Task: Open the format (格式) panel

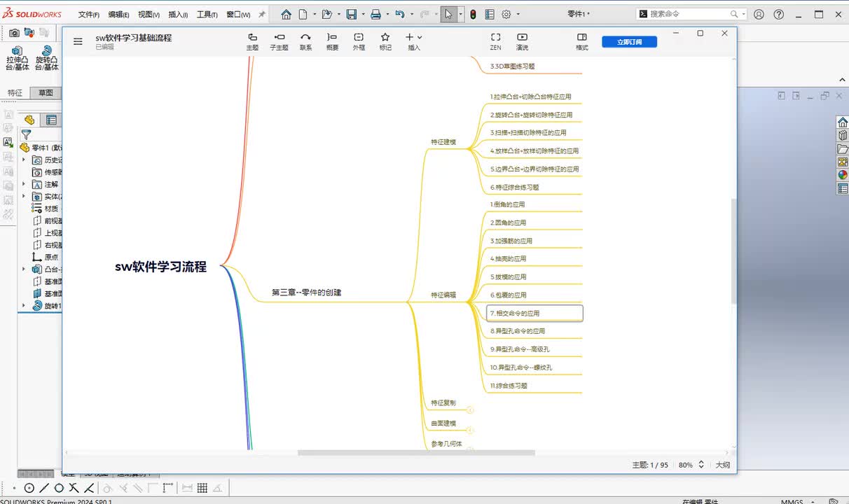Action: 582,42
